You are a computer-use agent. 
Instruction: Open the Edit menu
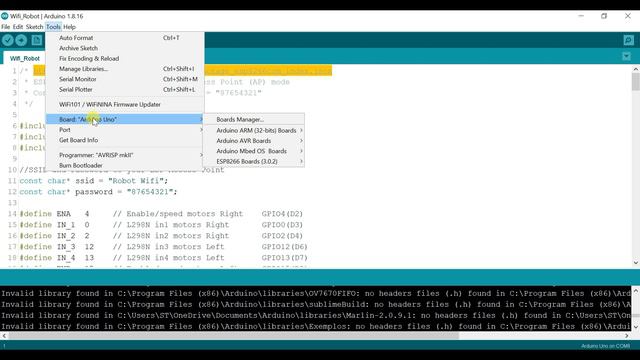[x=18, y=27]
